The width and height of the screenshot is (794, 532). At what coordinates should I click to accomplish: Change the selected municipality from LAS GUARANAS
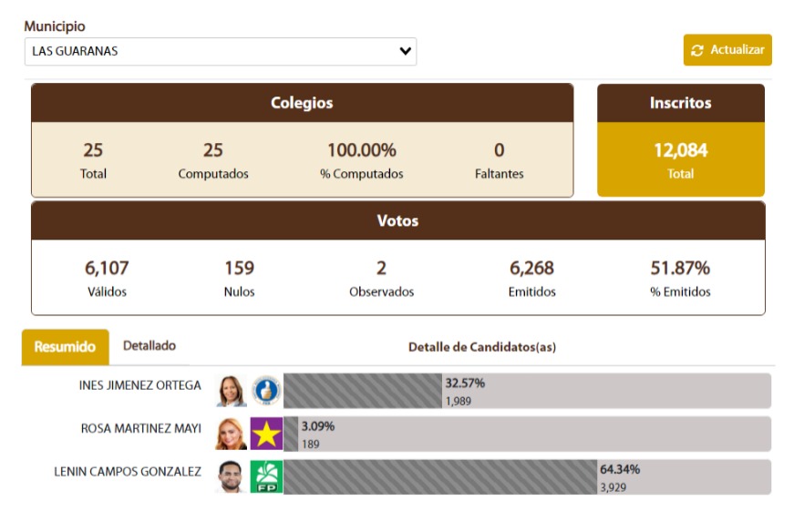click(219, 51)
